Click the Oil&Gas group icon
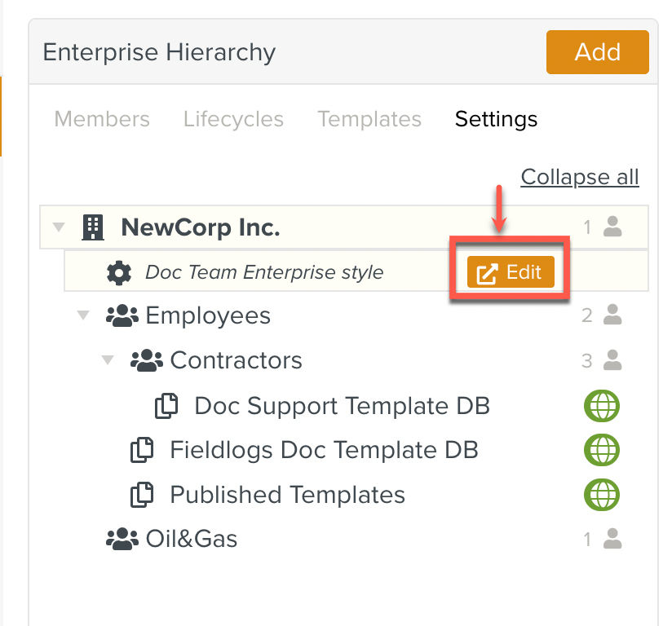The image size is (672, 626). 122,539
